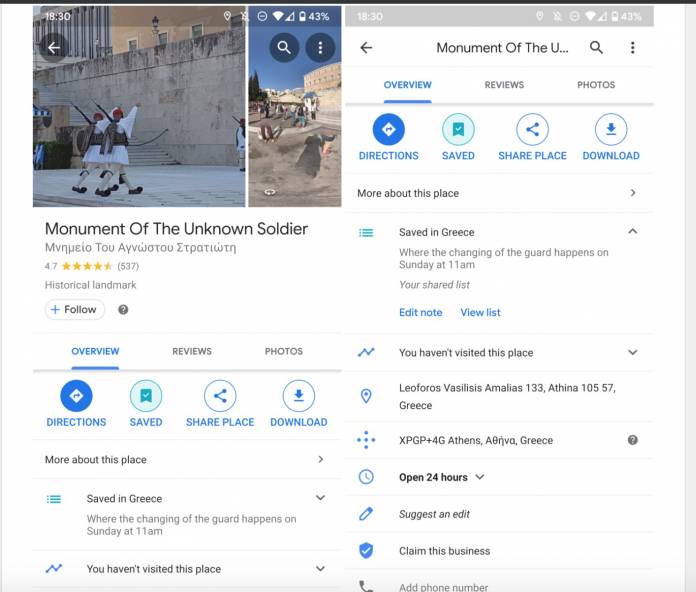Tap clock icon beside Open 24 hours
The height and width of the screenshot is (592, 696).
[x=366, y=477]
